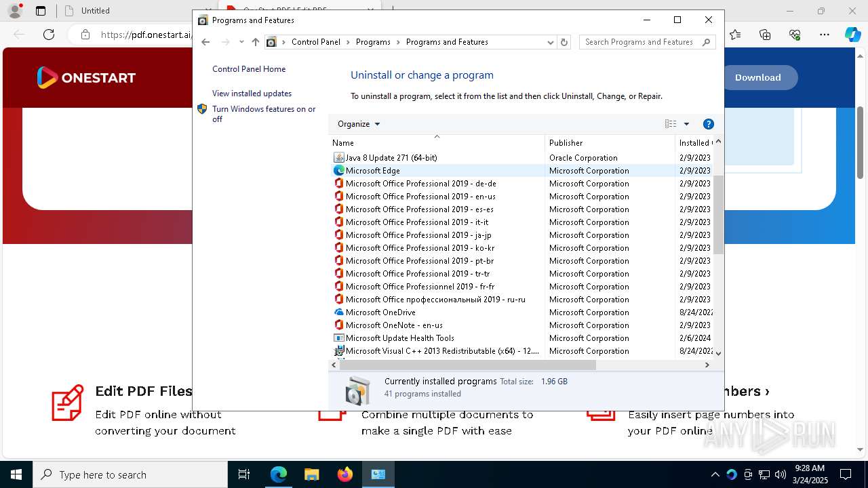The image size is (868, 488).
Task: Expand address bar previous locations dropdown
Action: [x=551, y=42]
